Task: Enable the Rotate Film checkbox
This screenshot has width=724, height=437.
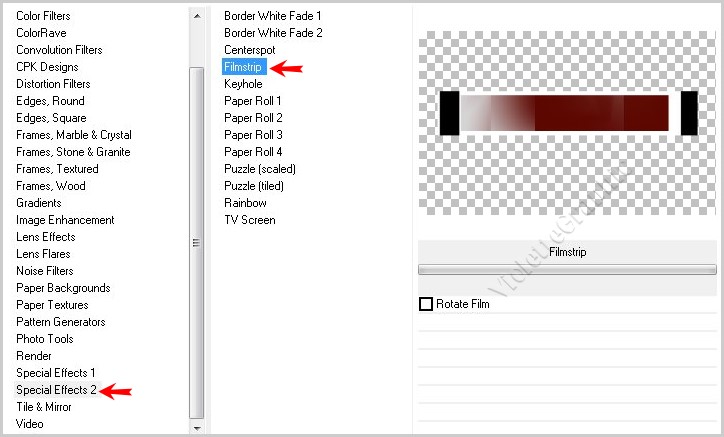Action: click(426, 304)
